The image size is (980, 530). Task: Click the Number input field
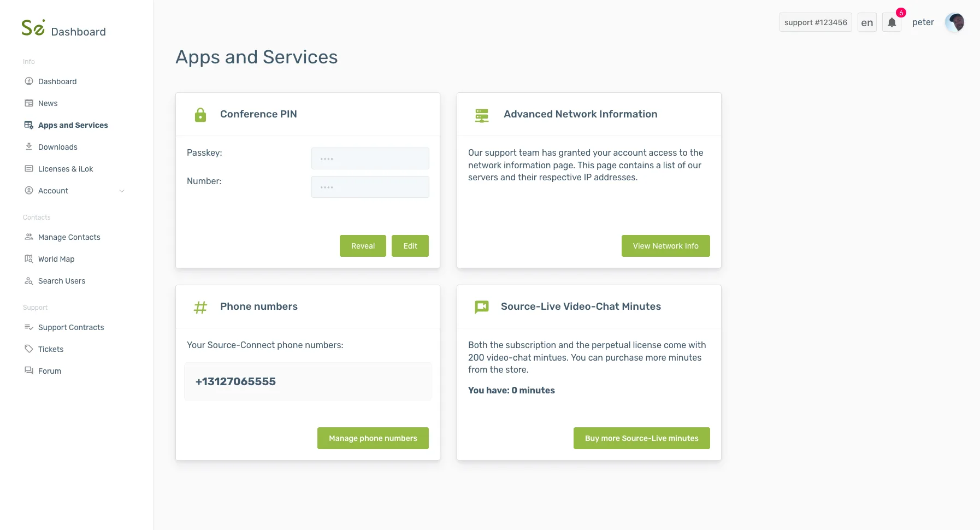click(370, 187)
